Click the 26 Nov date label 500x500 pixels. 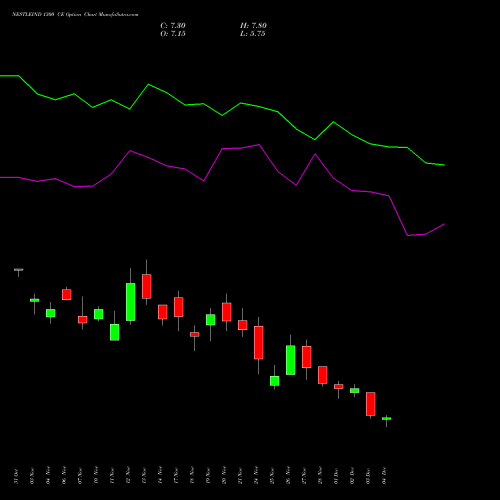pos(288,476)
